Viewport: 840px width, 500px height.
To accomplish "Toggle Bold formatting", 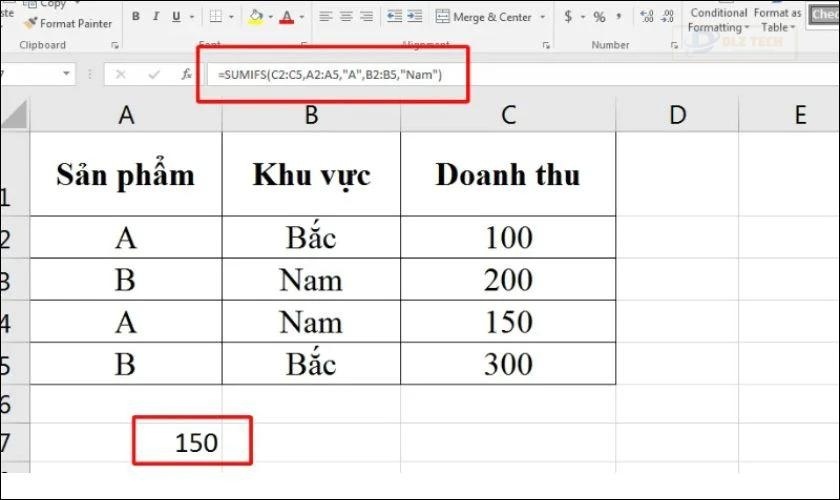I will click(x=136, y=17).
